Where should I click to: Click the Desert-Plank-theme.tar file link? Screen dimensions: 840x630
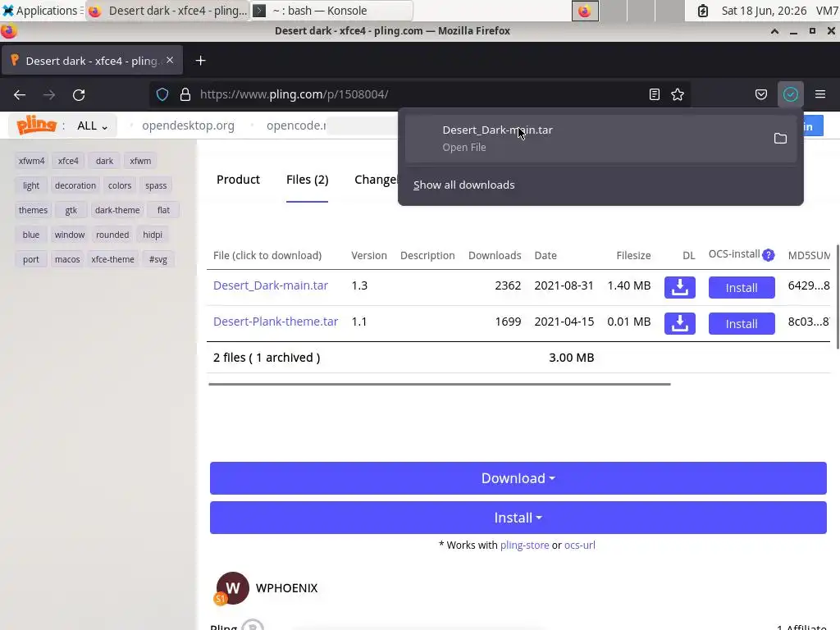[x=276, y=322]
